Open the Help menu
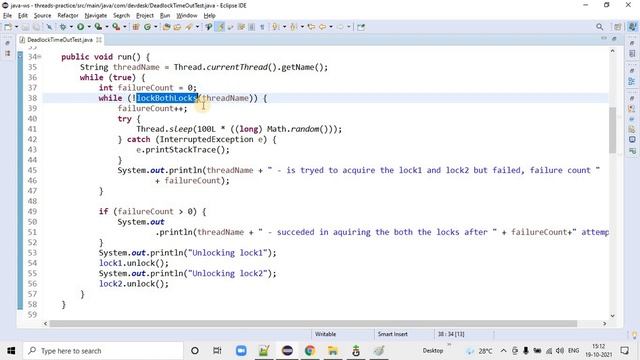This screenshot has height=360, width=640. pyautogui.click(x=209, y=16)
